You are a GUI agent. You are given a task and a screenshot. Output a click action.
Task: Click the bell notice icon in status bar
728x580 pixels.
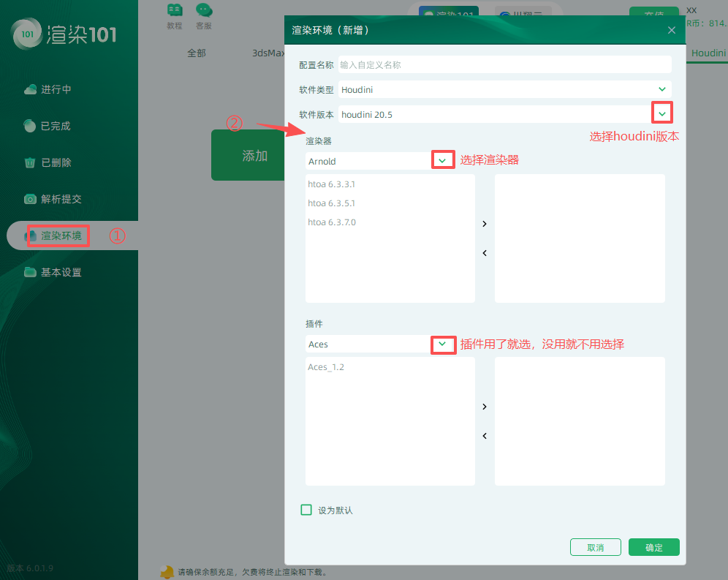tap(167, 572)
